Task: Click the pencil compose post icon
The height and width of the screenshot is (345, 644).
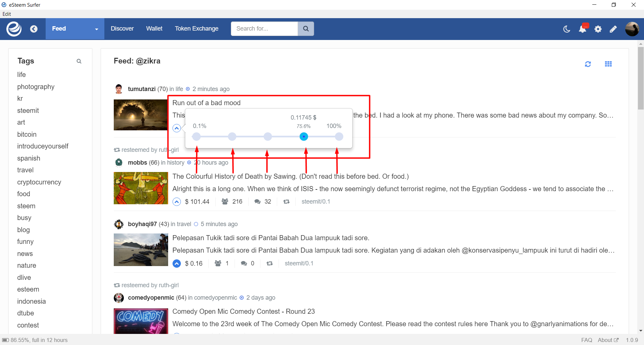Action: 613,29
